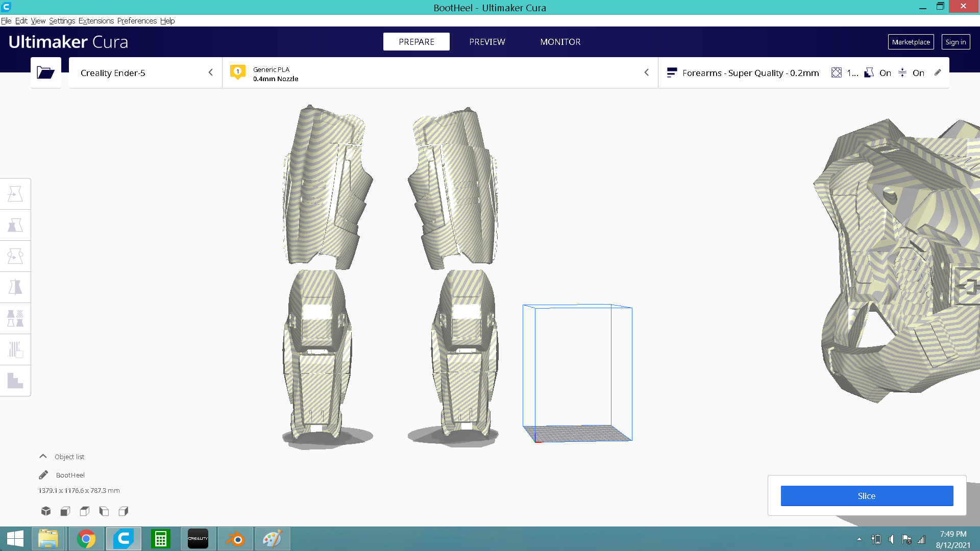The width and height of the screenshot is (980, 551).
Task: Open the Extensions menu
Action: click(x=96, y=21)
